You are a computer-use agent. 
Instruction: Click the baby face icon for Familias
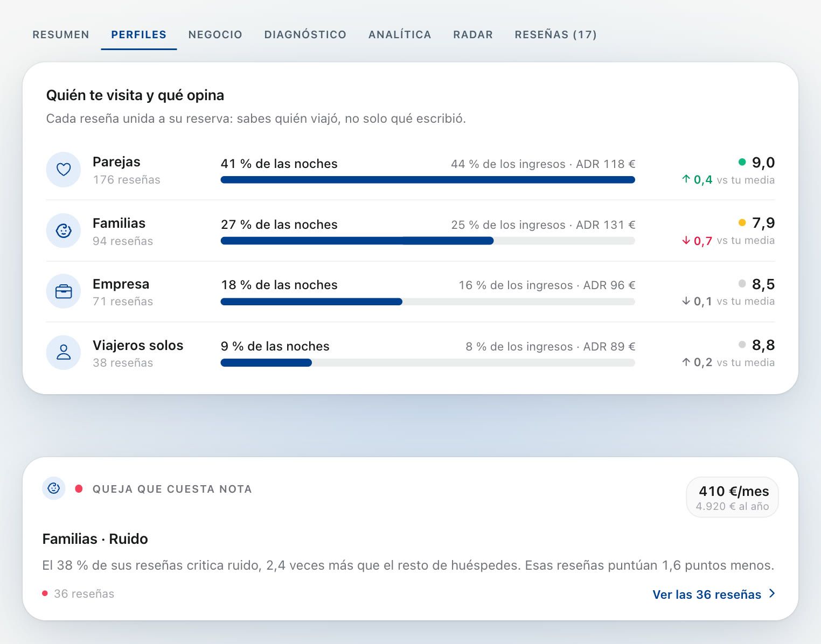64,230
